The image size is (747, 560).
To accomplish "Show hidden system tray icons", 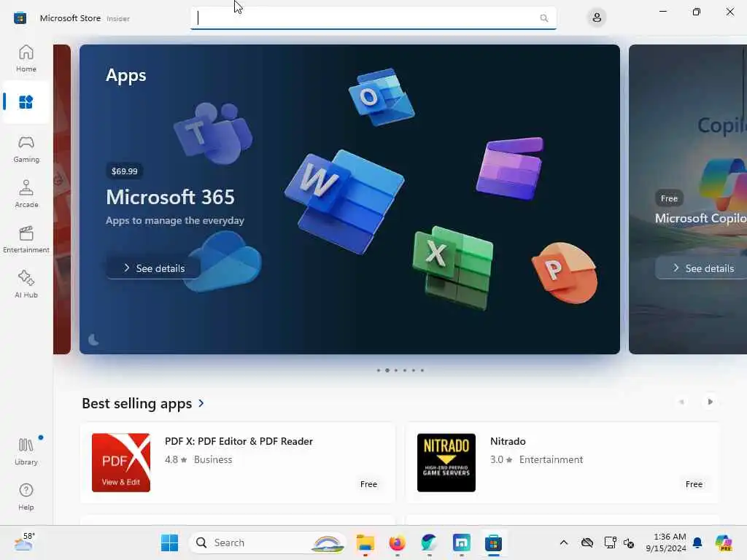I will click(x=564, y=542).
